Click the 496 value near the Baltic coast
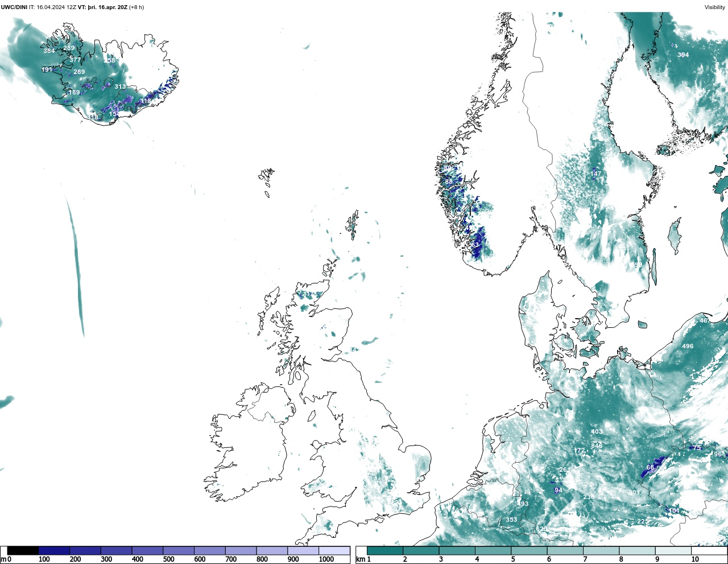Viewport: 728px width, 564px height. (688, 346)
